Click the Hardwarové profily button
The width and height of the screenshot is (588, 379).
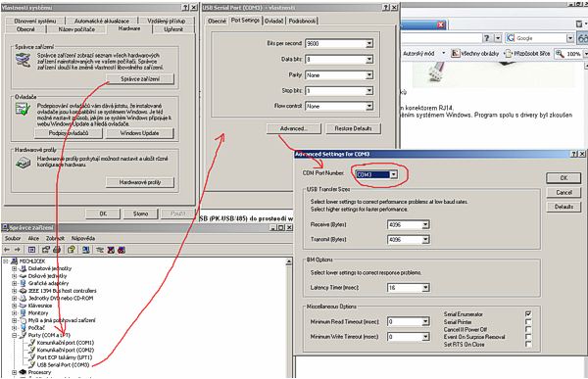[140, 182]
